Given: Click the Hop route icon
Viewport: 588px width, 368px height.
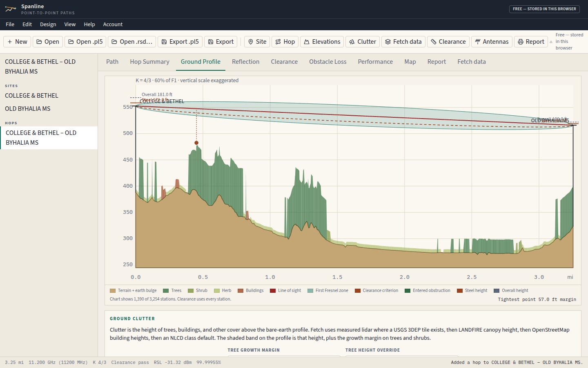Looking at the screenshot, I should (278, 42).
